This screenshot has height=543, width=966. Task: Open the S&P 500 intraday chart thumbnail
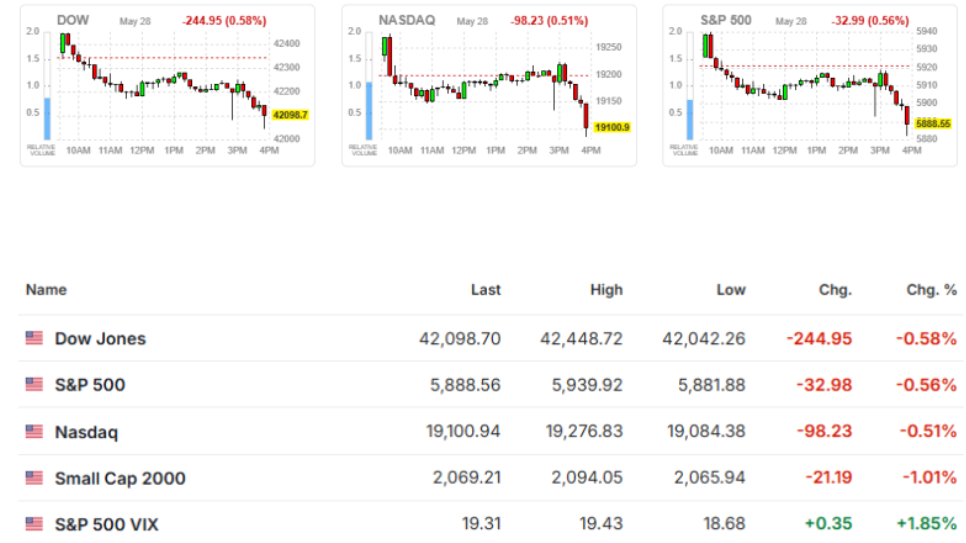[810, 86]
